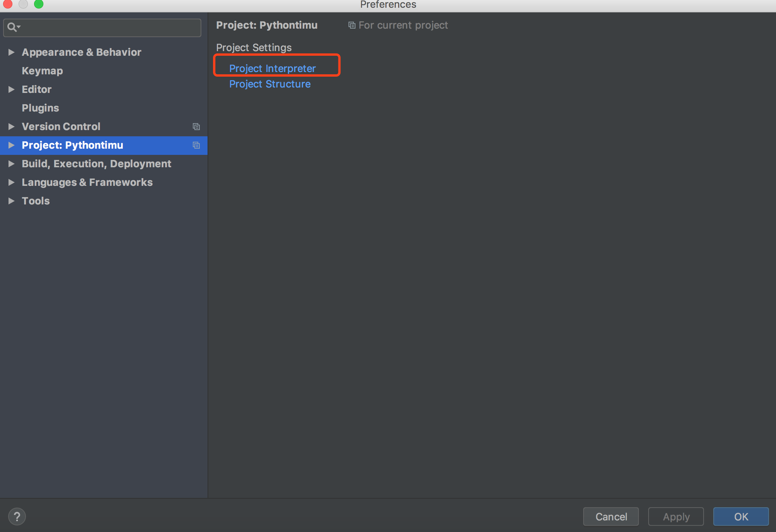The height and width of the screenshot is (532, 776).
Task: Expand Build, Execution, Deployment settings
Action: [x=11, y=163]
